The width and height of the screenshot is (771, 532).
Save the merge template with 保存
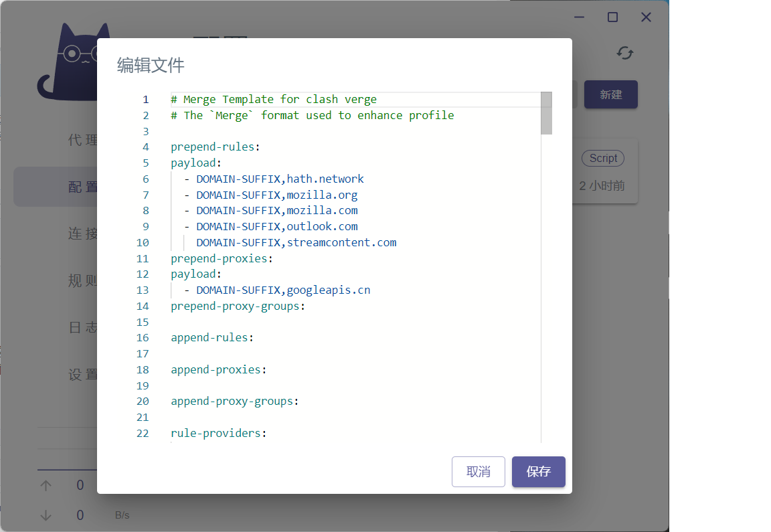pyautogui.click(x=538, y=472)
